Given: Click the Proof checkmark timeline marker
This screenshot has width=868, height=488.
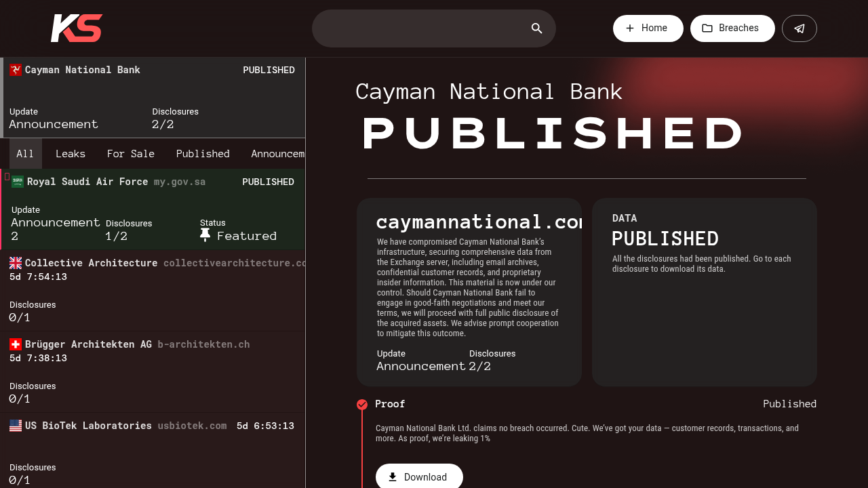Looking at the screenshot, I should tap(362, 405).
